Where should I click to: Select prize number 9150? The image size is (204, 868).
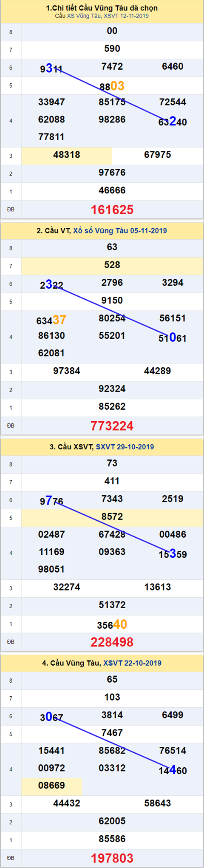tap(112, 301)
